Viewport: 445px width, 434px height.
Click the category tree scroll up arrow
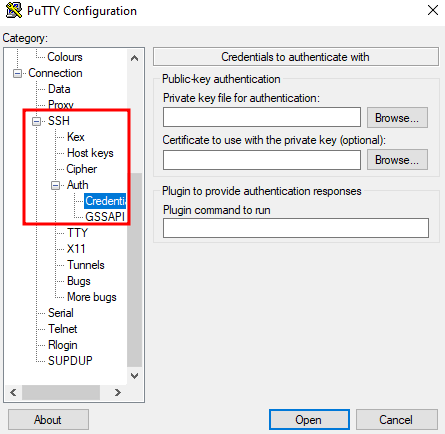(134, 58)
